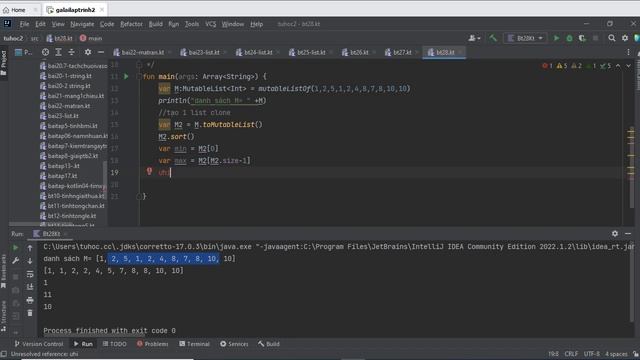Click the error count indicator

tap(547, 66)
